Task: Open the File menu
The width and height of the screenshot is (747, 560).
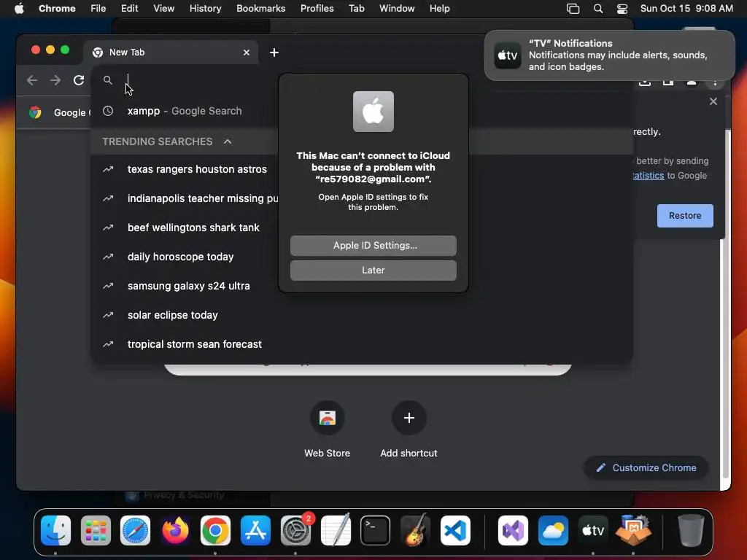Action: tap(98, 9)
